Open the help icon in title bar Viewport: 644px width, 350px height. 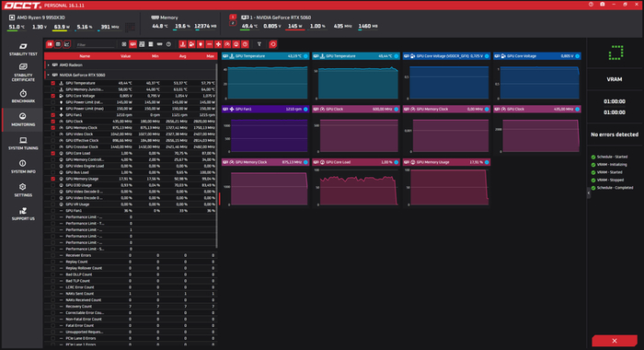pyautogui.click(x=591, y=4)
